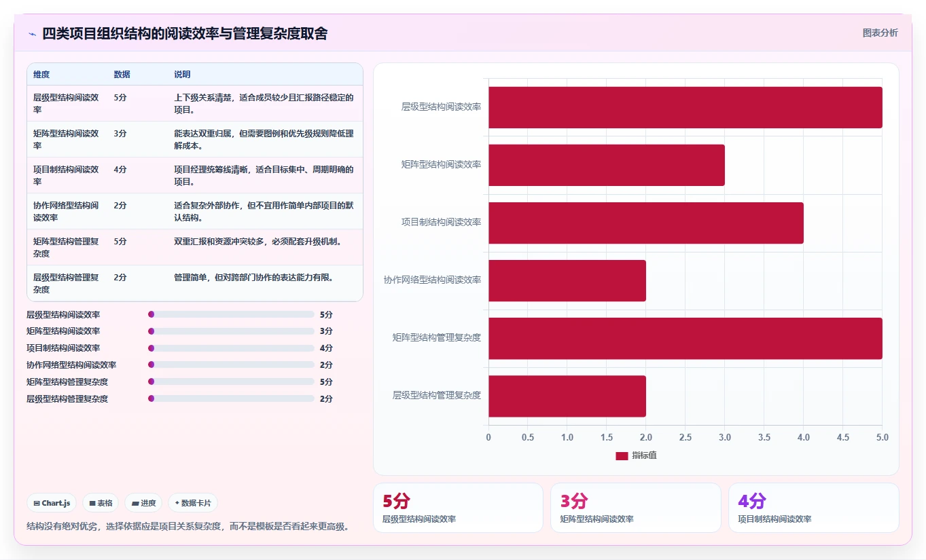
Task: Click the chart bar for 协作网络型结构阅读效率
Action: point(567,280)
